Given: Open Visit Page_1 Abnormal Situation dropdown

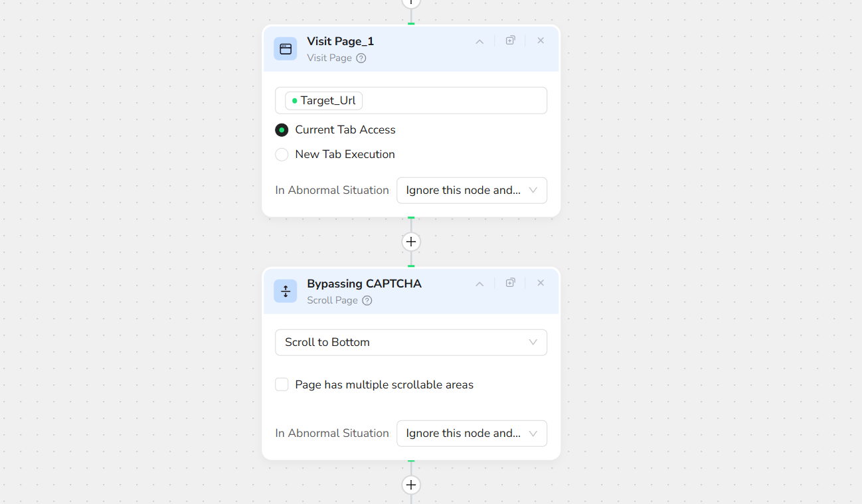Looking at the screenshot, I should pyautogui.click(x=472, y=191).
